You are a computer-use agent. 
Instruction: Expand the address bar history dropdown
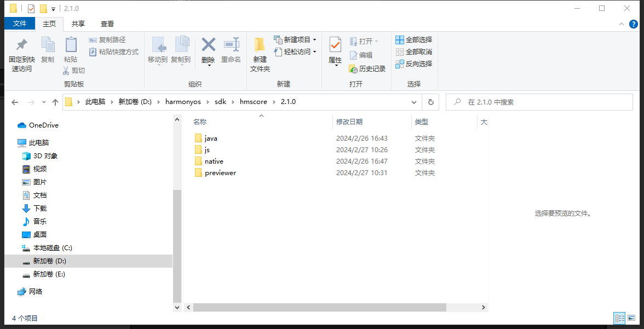413,102
